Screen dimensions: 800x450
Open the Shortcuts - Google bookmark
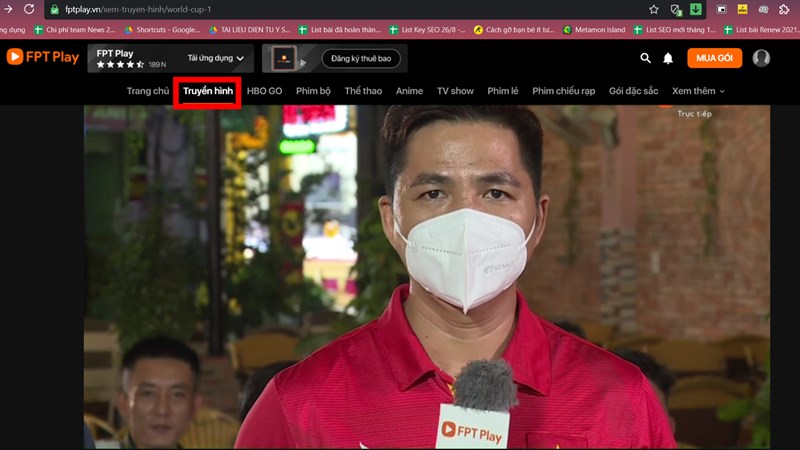click(x=162, y=30)
